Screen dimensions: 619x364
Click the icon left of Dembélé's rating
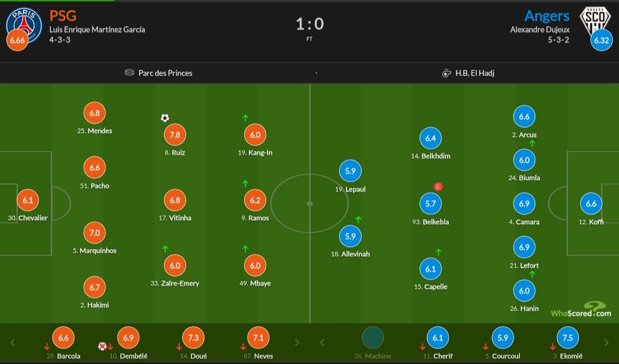pyautogui.click(x=103, y=346)
